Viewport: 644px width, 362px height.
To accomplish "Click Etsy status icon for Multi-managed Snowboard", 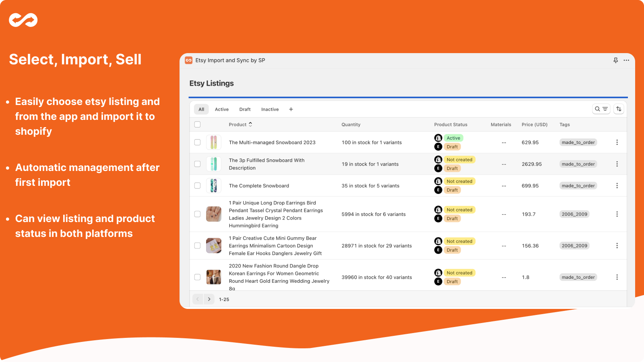I will pos(438,147).
